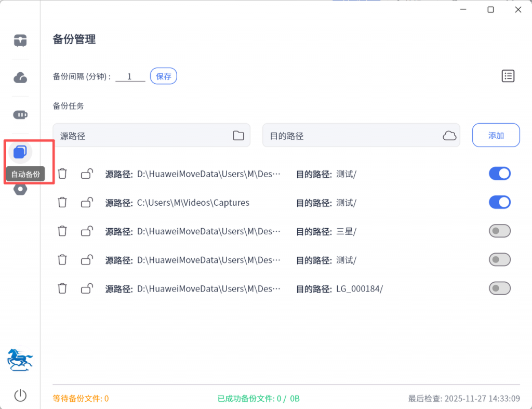Click the power icon at bottom left
This screenshot has height=409, width=532.
[20, 395]
